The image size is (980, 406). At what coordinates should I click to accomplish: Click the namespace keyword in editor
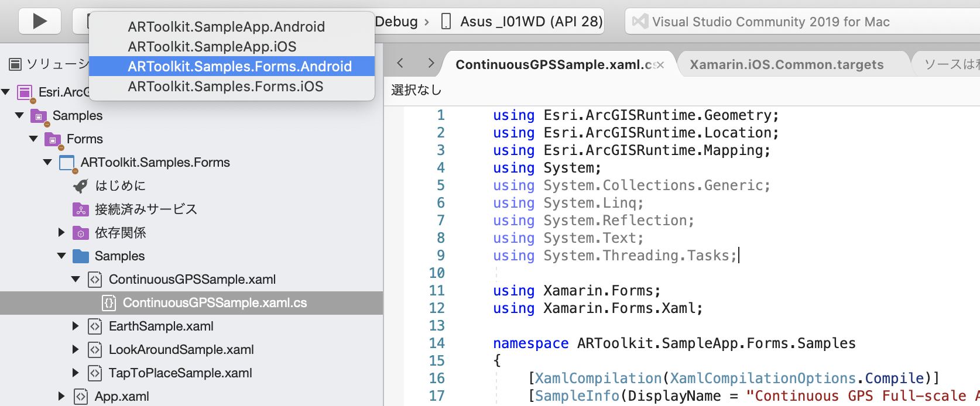point(530,343)
